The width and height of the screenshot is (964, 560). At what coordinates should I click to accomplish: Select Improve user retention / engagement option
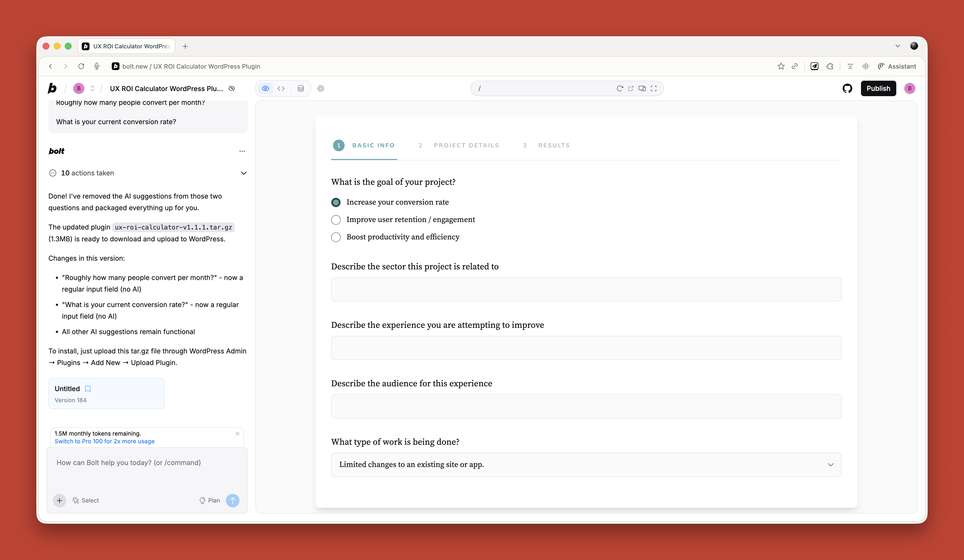coord(336,219)
